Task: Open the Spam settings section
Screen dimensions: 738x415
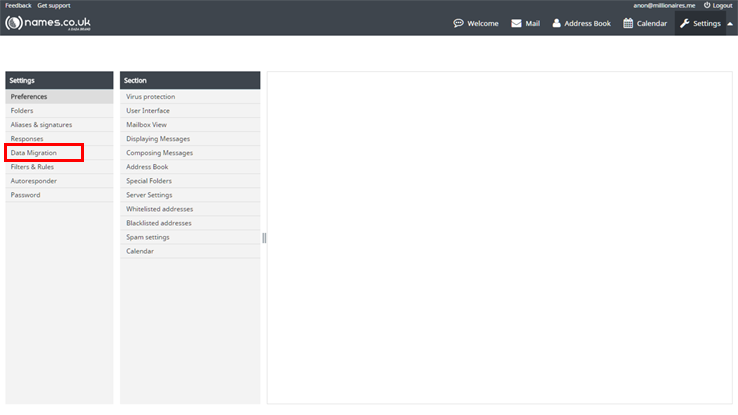Action: [x=148, y=237]
